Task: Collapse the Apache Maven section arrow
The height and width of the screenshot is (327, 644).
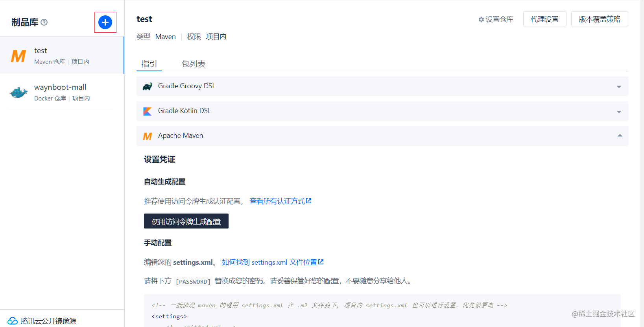Action: [x=620, y=136]
